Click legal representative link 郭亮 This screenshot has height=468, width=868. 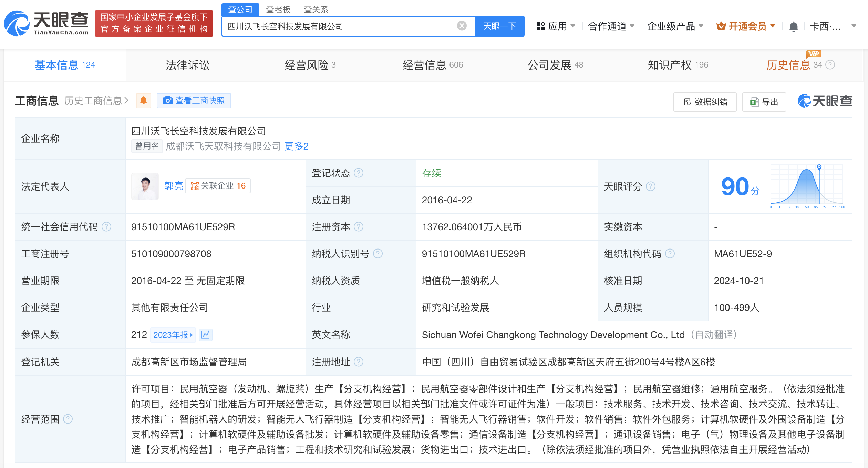(x=173, y=186)
